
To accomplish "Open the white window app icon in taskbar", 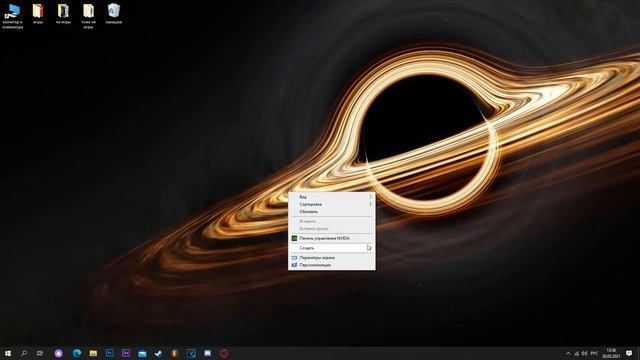I will pos(208,353).
